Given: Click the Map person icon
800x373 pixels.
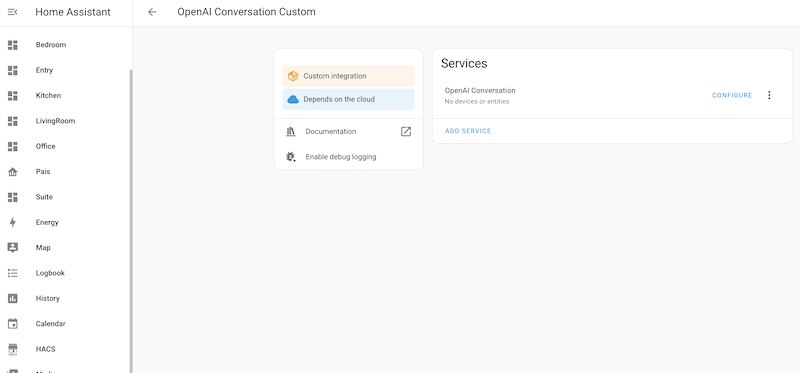Looking at the screenshot, I should (13, 247).
